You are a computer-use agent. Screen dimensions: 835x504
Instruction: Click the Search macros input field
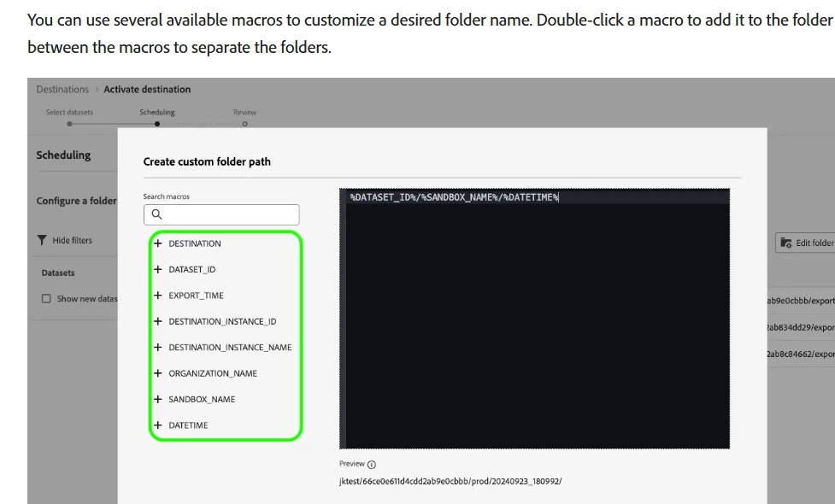221,214
